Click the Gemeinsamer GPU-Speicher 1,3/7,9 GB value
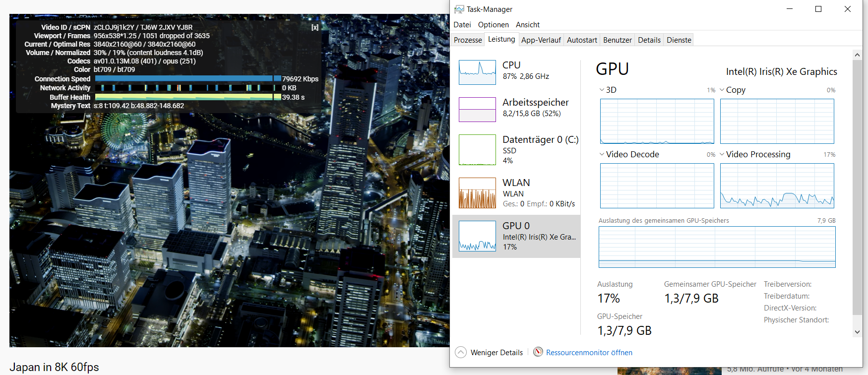 click(691, 298)
